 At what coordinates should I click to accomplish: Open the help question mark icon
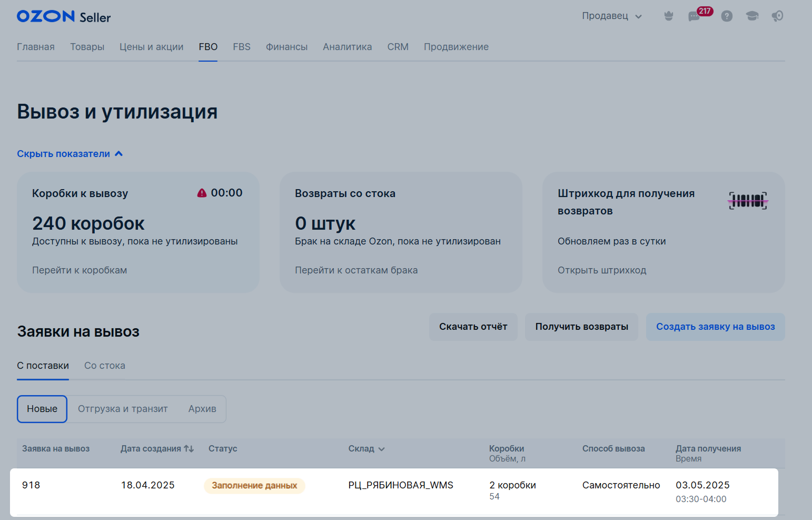(x=727, y=16)
